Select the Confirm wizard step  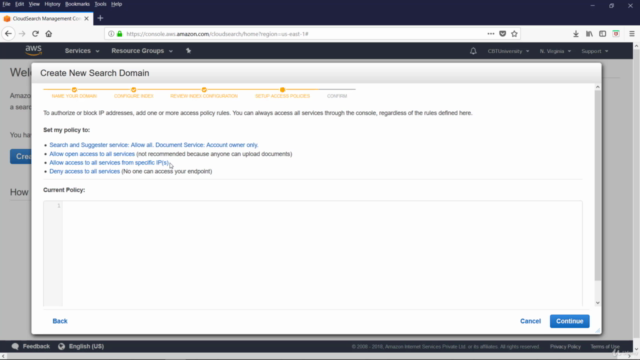point(337,96)
